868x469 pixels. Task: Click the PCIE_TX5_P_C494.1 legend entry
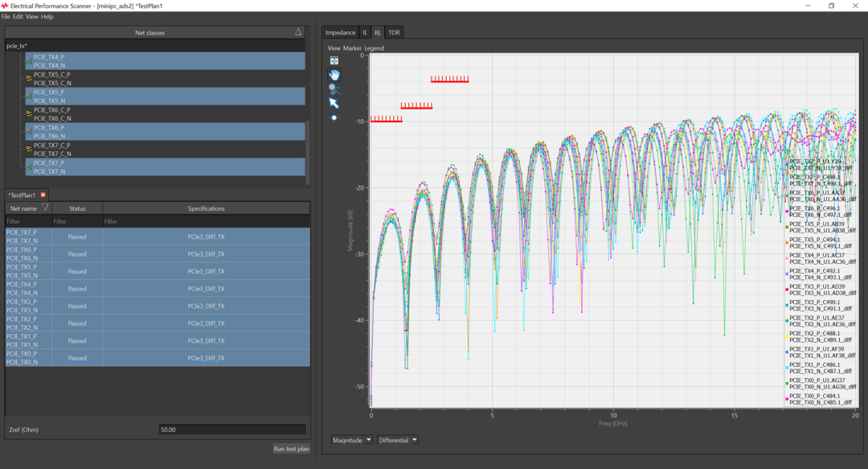[x=821, y=243]
